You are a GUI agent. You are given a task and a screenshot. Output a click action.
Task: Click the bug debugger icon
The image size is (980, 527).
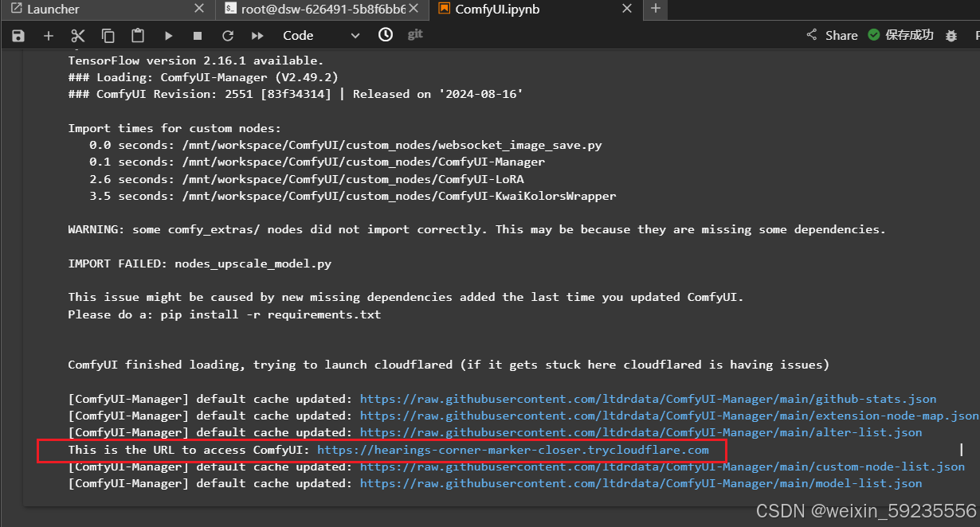point(951,36)
